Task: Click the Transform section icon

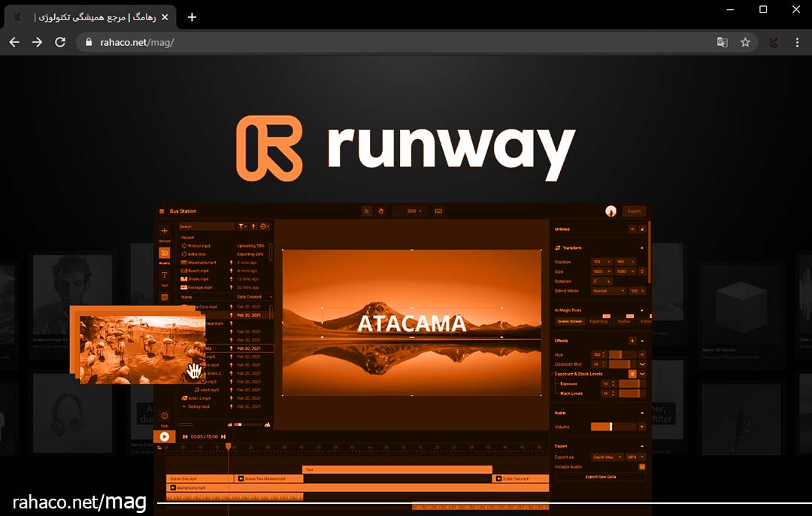Action: tap(557, 247)
